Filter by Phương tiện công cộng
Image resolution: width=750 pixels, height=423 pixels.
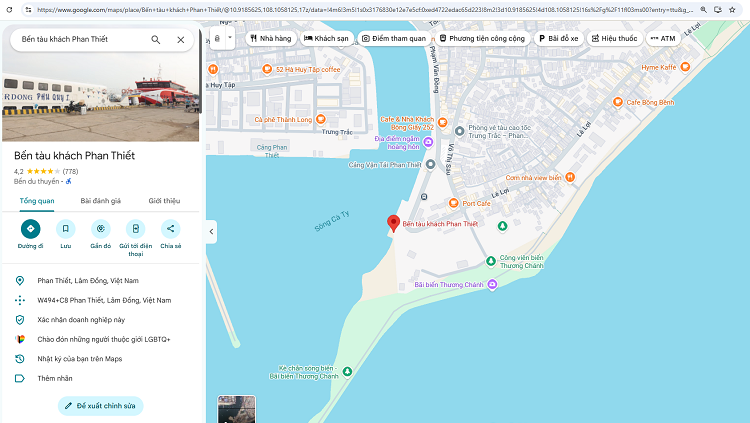[483, 38]
